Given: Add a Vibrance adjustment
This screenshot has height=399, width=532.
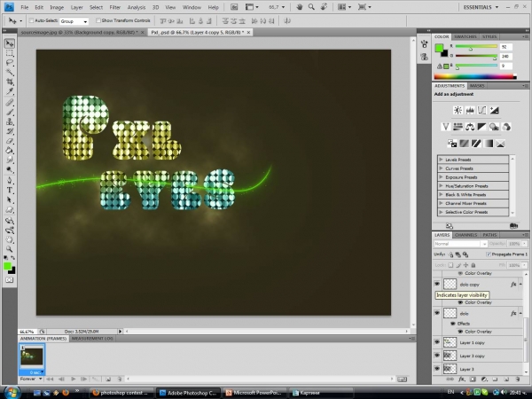Looking at the screenshot, I should (x=445, y=127).
